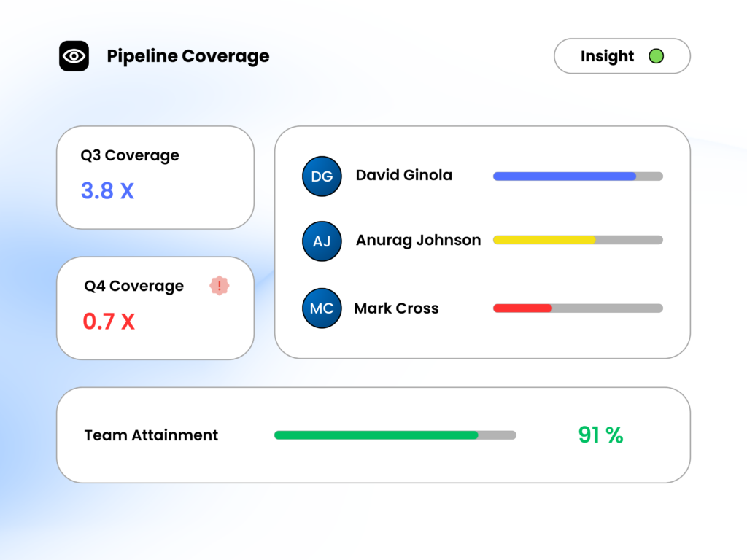Click the Pipeline Coverage title

(x=187, y=56)
